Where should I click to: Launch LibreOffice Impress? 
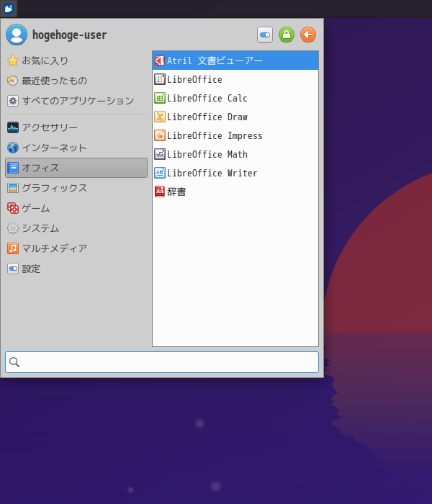click(x=235, y=135)
